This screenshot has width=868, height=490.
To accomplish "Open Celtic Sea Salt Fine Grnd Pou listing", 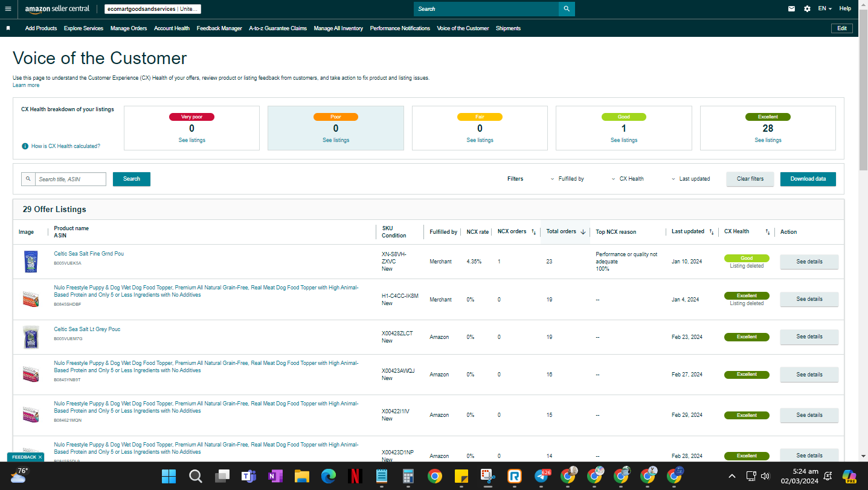I will tap(89, 254).
